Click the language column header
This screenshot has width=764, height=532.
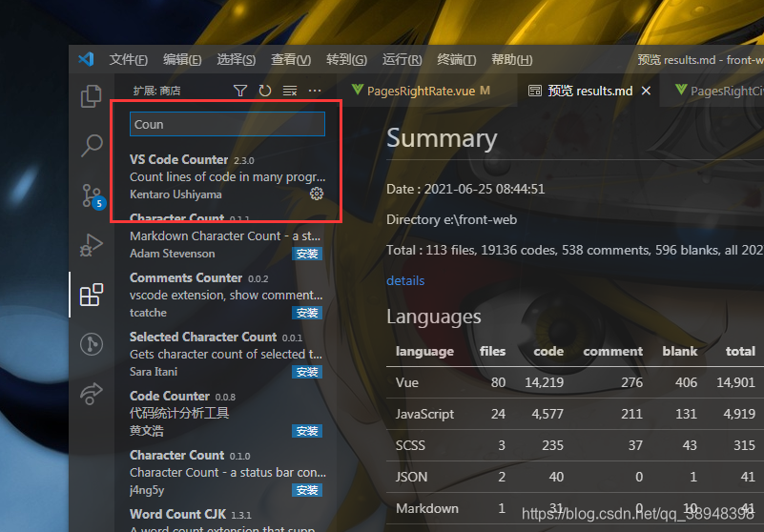(424, 351)
